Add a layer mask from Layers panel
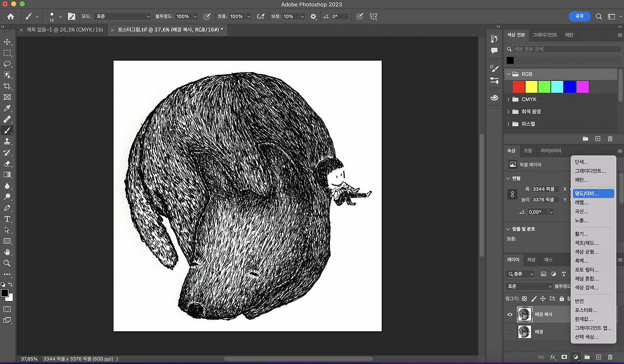This screenshot has height=364, width=624. click(x=564, y=357)
